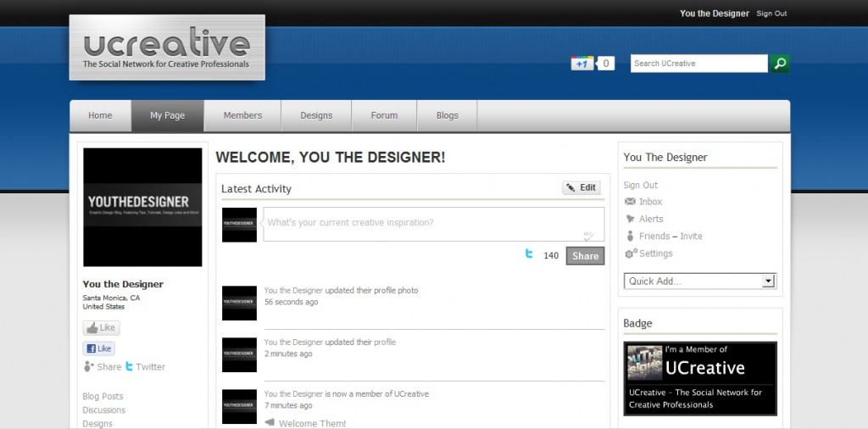
Task: Click the Facebook Like button
Action: pos(99,348)
